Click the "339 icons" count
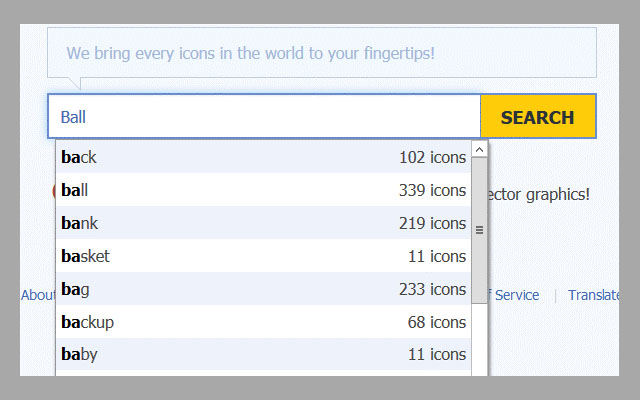 click(432, 190)
